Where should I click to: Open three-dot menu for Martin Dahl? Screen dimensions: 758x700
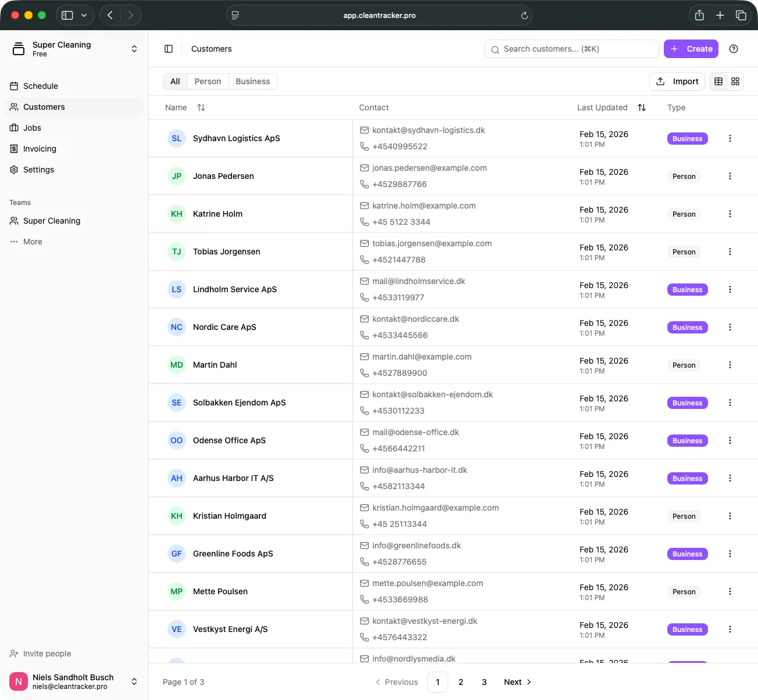730,365
